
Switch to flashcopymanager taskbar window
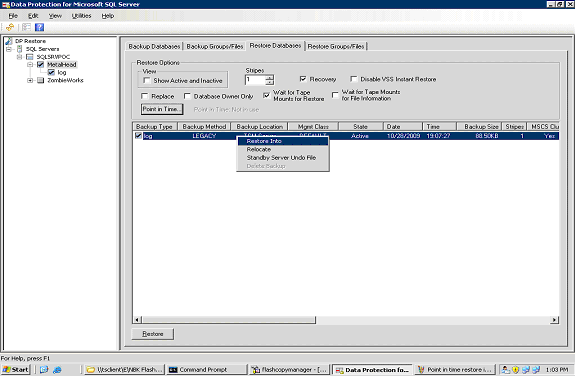pos(290,370)
